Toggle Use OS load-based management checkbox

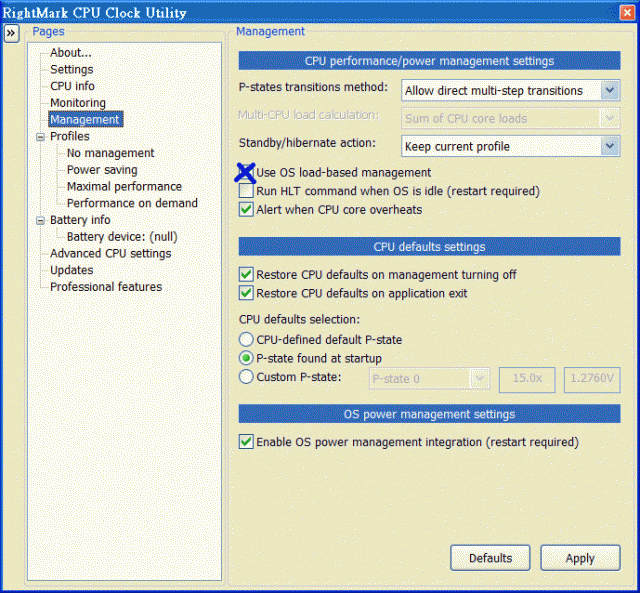(x=246, y=173)
